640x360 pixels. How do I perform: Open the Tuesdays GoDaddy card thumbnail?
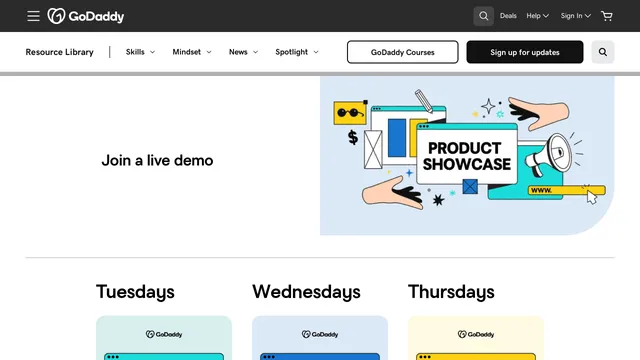click(164, 338)
